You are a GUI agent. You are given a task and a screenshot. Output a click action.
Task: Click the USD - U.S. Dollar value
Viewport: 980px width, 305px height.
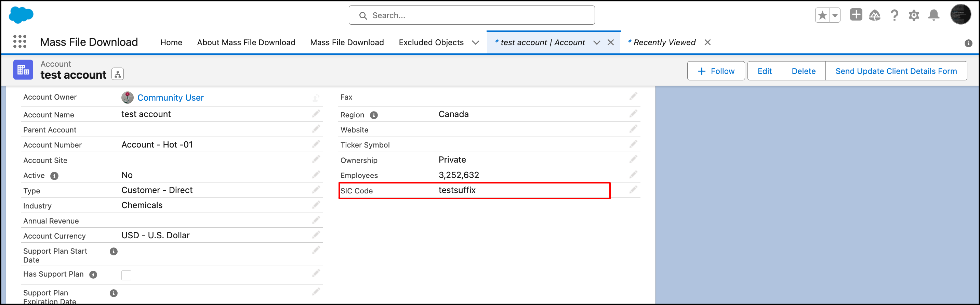(155, 235)
